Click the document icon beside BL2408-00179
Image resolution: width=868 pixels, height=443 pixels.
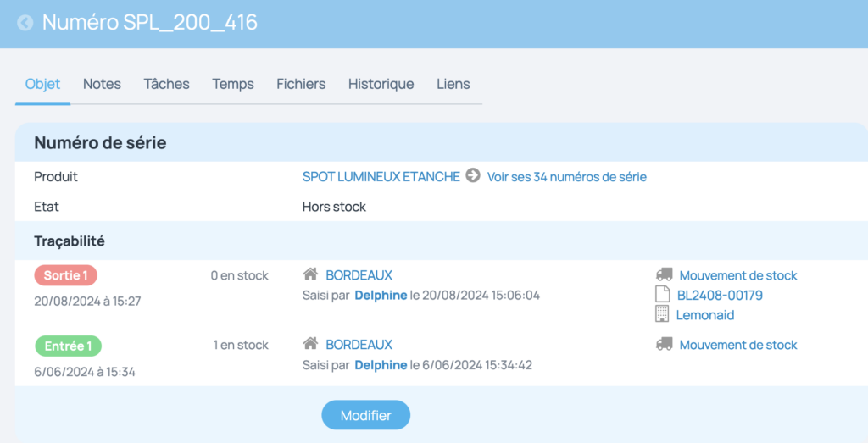663,294
